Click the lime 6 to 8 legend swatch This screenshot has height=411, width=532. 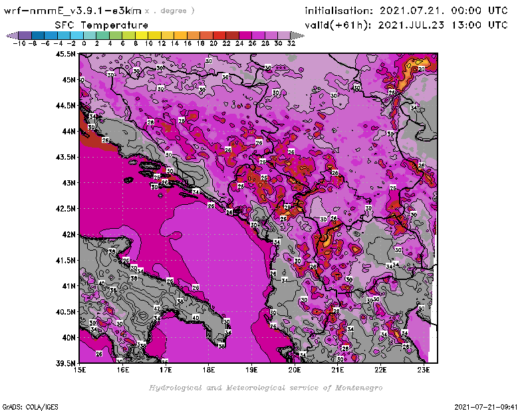[x=128, y=35]
